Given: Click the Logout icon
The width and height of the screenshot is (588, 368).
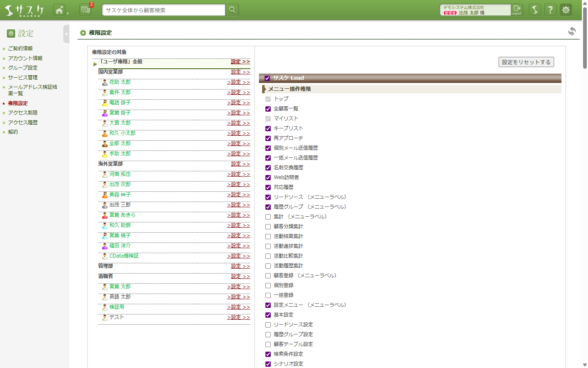Looking at the screenshot, I should [x=517, y=10].
